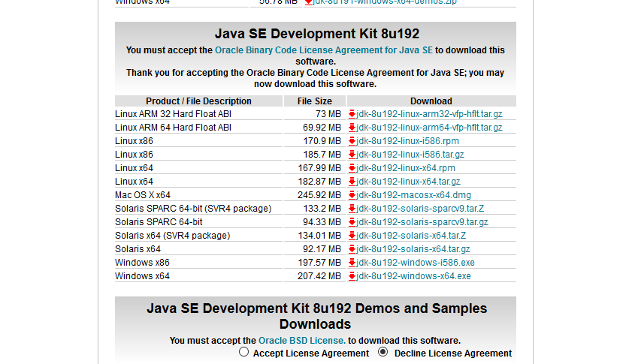Click Windows x64 description beside 207.42 MB
The image size is (638, 364).
[x=142, y=276]
